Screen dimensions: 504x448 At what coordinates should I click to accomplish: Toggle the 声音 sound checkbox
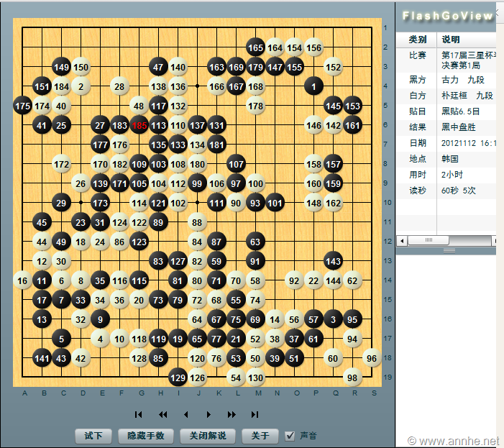pyautogui.click(x=290, y=435)
